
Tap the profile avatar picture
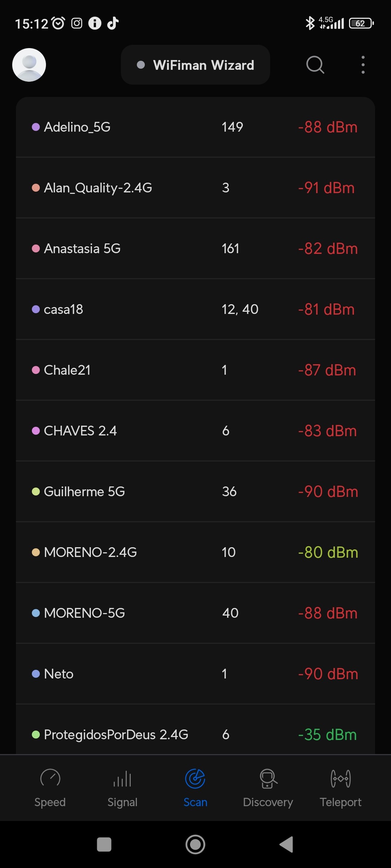pyautogui.click(x=29, y=65)
